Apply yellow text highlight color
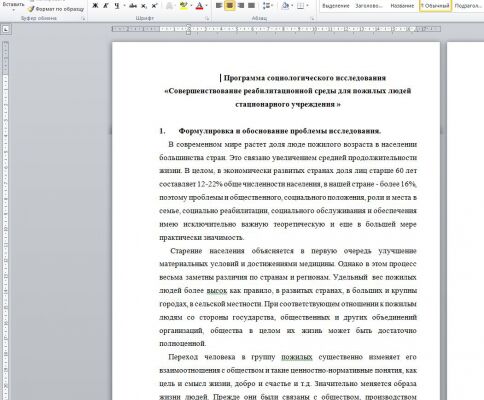The width and height of the screenshot is (484, 400). click(183, 6)
